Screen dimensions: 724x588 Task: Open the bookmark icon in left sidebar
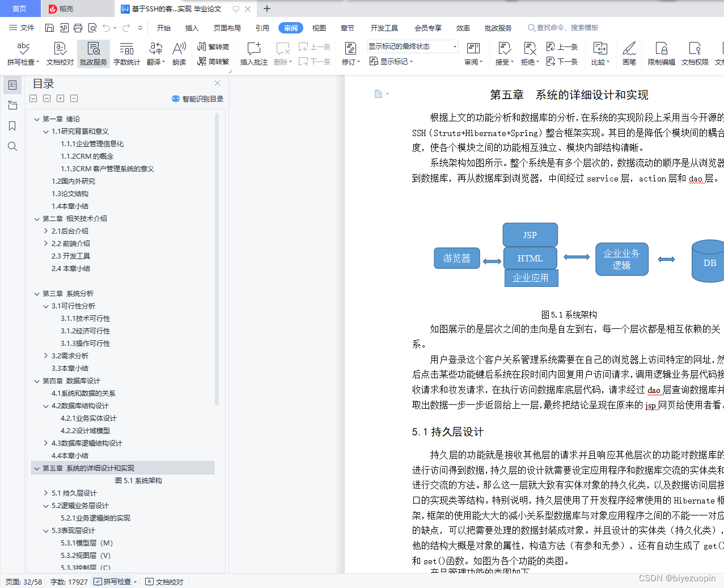coord(12,126)
